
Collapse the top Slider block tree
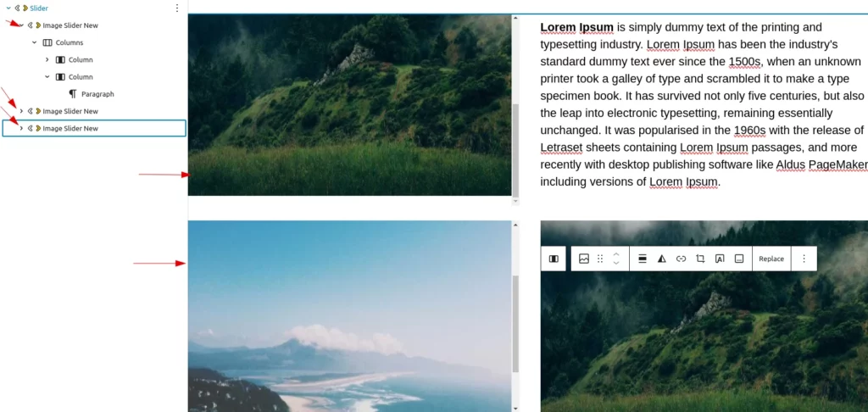click(x=8, y=8)
